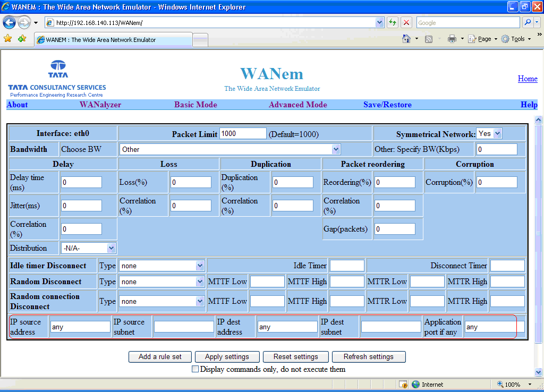
Task: Click the IP source address field
Action: pos(80,327)
